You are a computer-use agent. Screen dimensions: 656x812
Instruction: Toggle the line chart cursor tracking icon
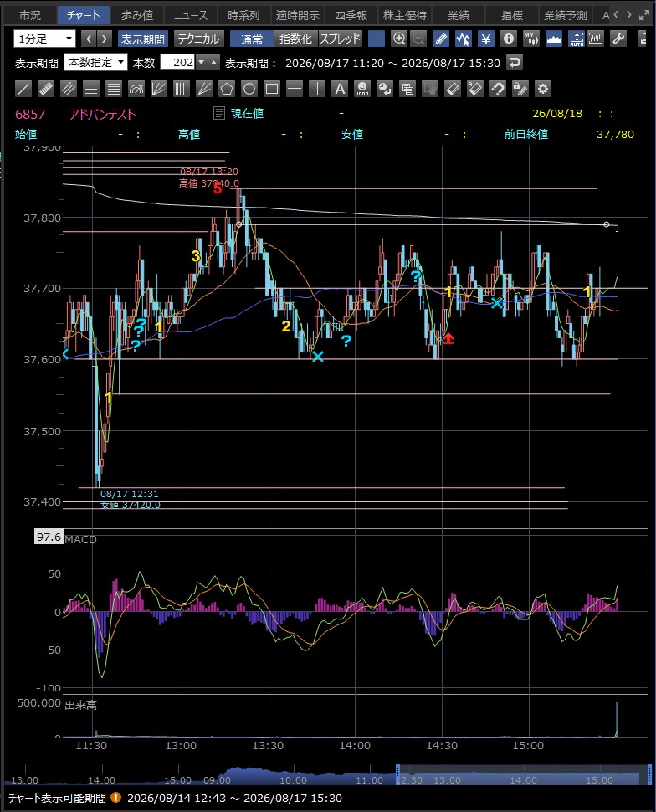[x=463, y=39]
